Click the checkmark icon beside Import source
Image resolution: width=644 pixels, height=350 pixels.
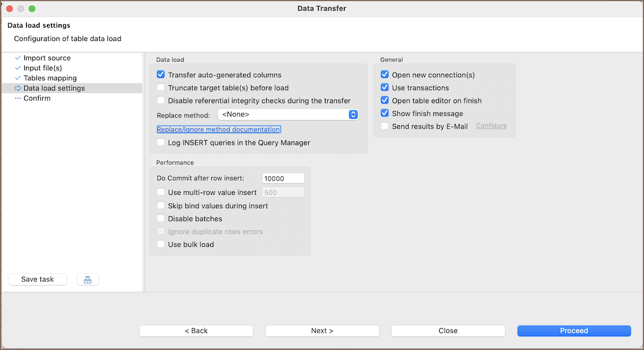click(18, 58)
